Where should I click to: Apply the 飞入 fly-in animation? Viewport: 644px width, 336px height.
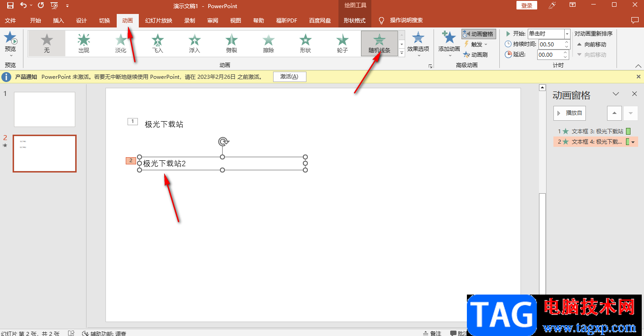pyautogui.click(x=158, y=44)
